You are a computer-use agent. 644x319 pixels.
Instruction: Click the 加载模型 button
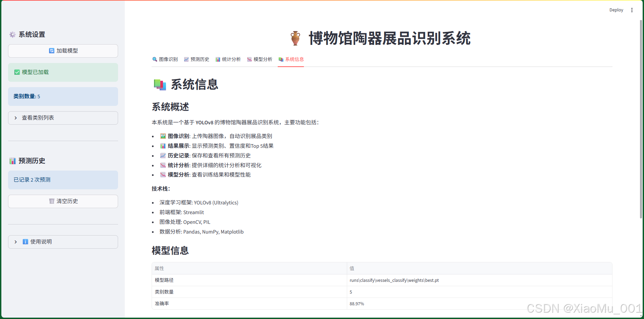point(63,51)
